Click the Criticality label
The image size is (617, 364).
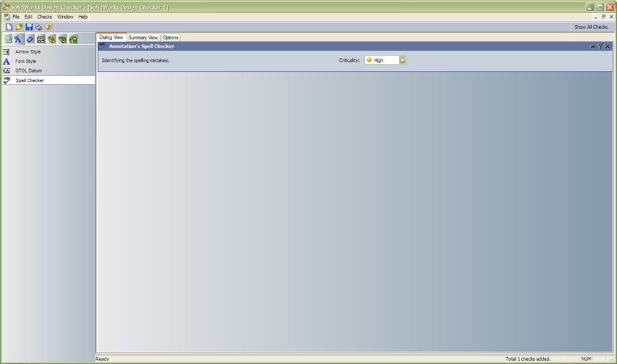(349, 60)
